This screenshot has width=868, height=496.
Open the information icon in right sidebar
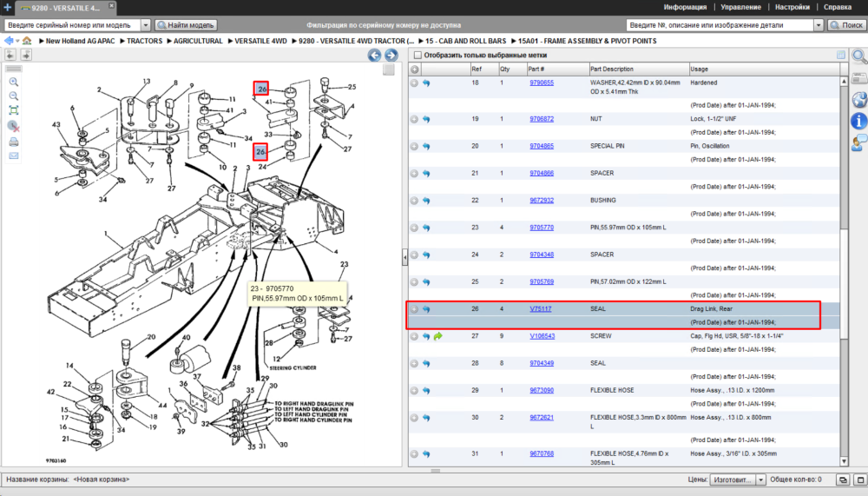[x=859, y=121]
